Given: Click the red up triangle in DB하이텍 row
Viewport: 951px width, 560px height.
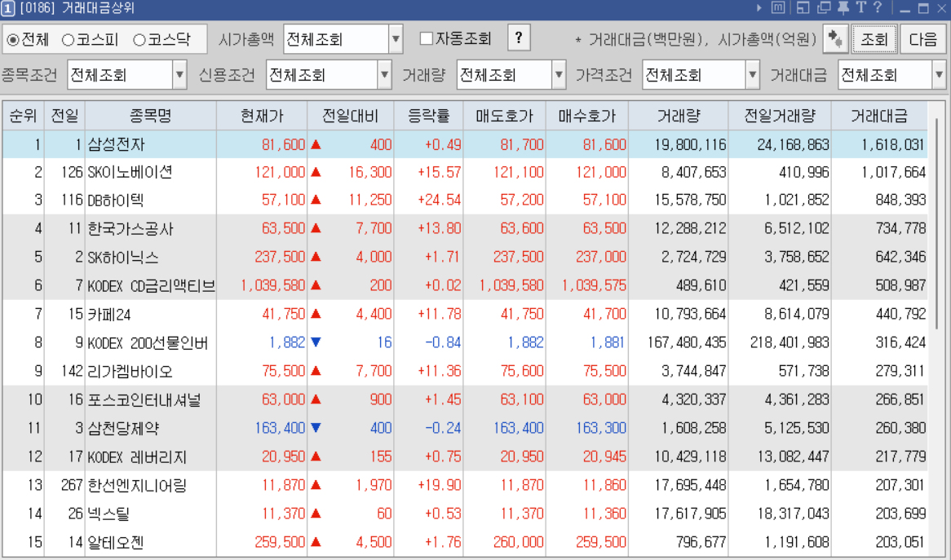Looking at the screenshot, I should [x=316, y=200].
